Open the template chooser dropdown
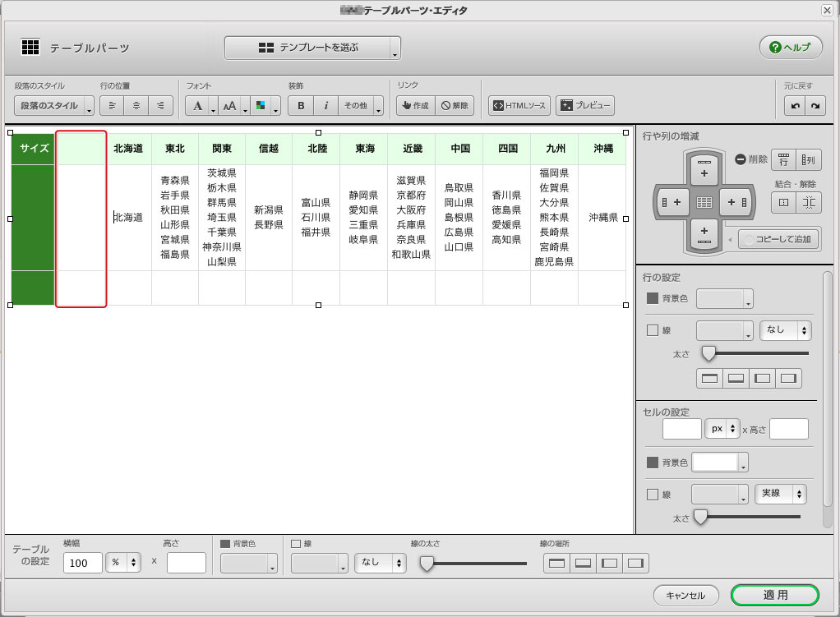 tap(312, 48)
